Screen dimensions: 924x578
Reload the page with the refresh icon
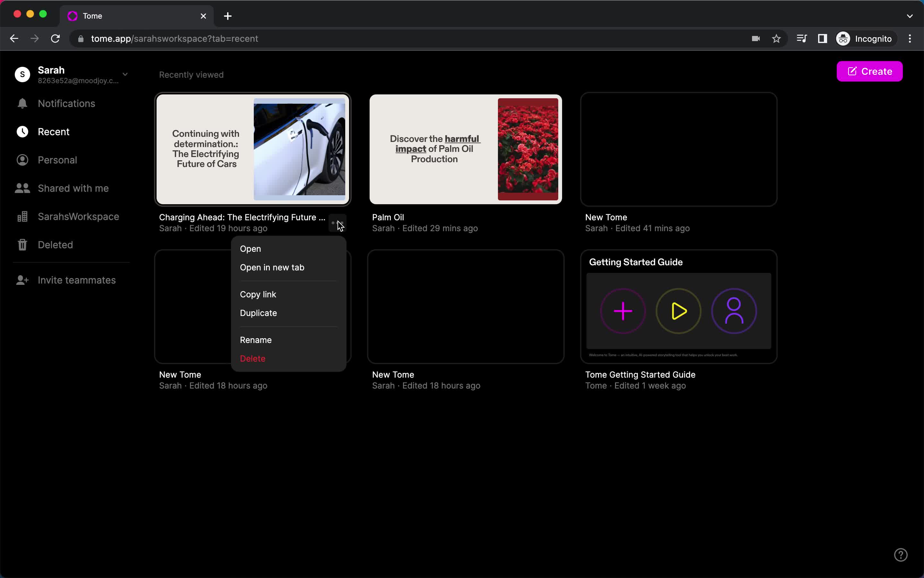(56, 39)
